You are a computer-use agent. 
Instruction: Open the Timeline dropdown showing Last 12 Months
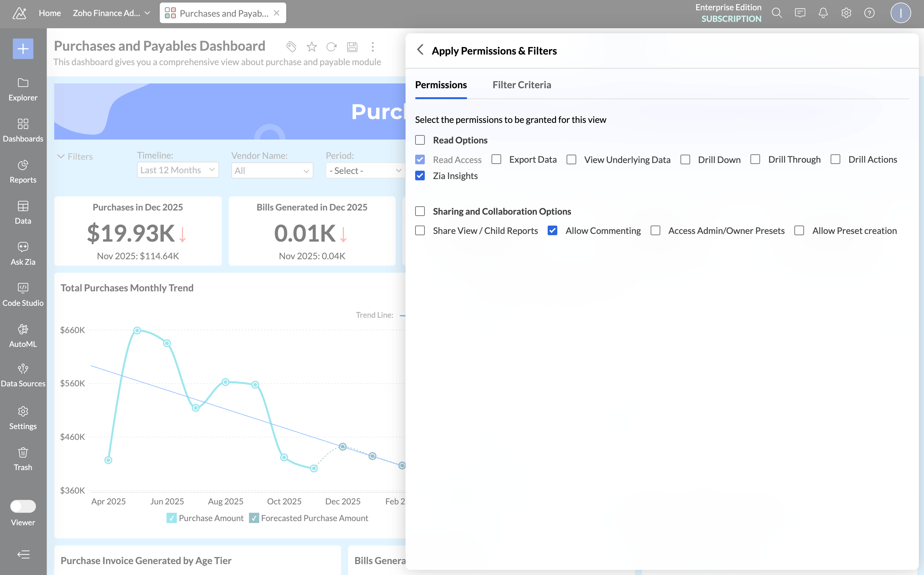pyautogui.click(x=177, y=170)
